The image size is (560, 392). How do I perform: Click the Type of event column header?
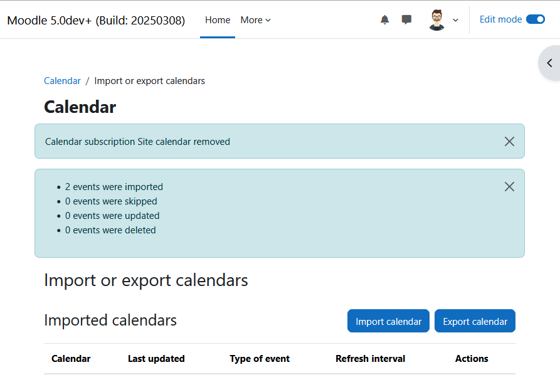[260, 358]
